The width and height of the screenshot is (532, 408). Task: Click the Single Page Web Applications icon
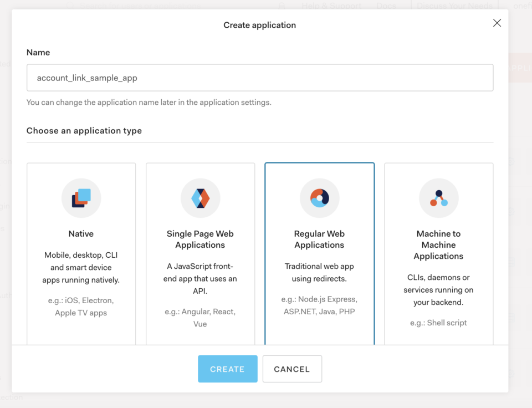tap(200, 198)
